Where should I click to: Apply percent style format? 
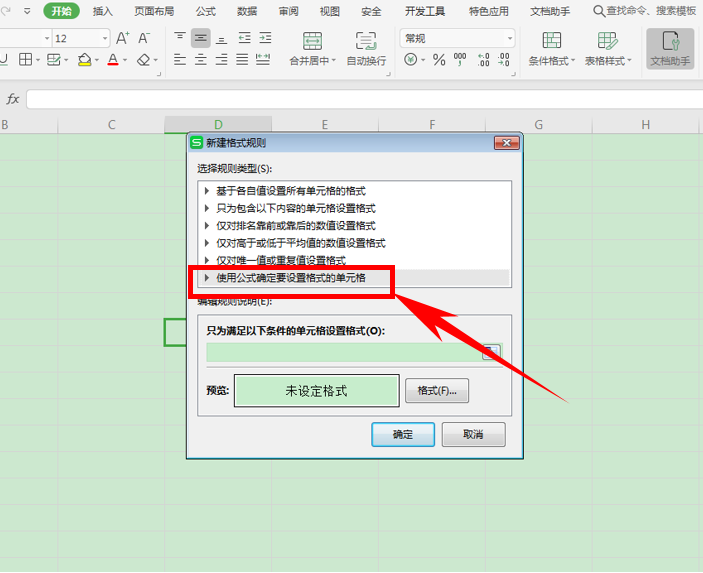pyautogui.click(x=439, y=60)
